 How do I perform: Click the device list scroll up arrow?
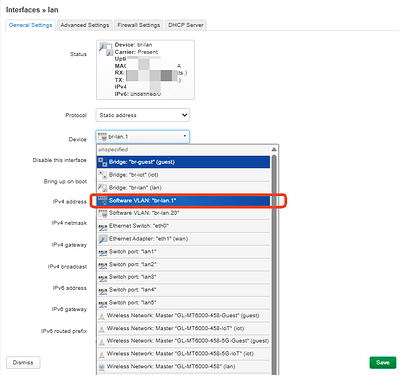274,149
